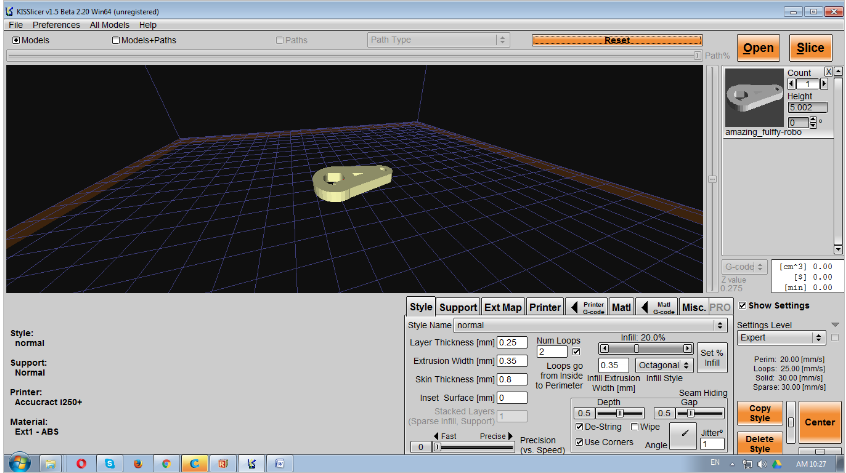Switch to the Ext Map tab

pyautogui.click(x=503, y=307)
